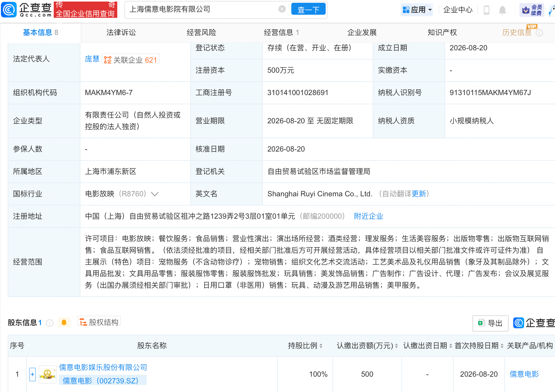
Task: Click the business term 2026-08-20 至 无固定期限
Action: coord(310,121)
